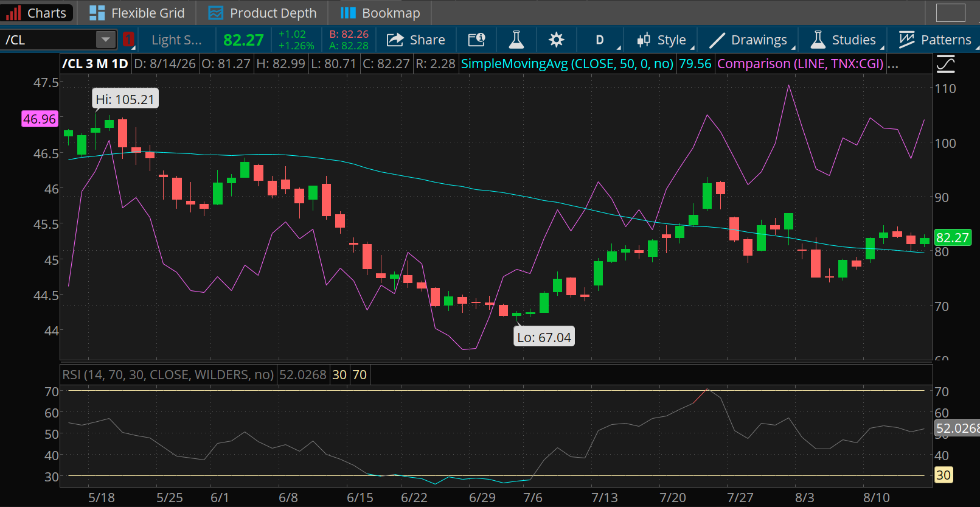
Task: Click the Light S... description label
Action: (176, 40)
